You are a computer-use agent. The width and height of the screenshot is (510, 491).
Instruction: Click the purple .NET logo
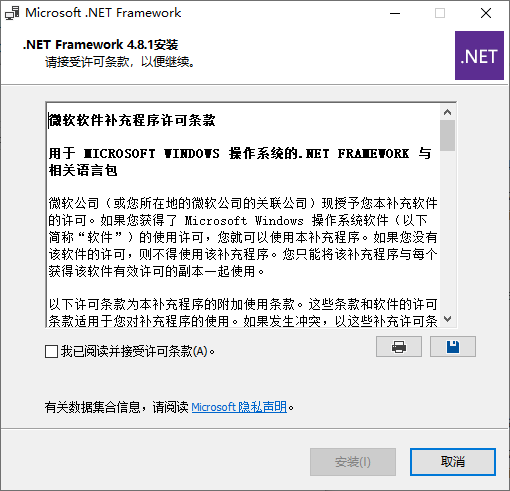[x=479, y=55]
